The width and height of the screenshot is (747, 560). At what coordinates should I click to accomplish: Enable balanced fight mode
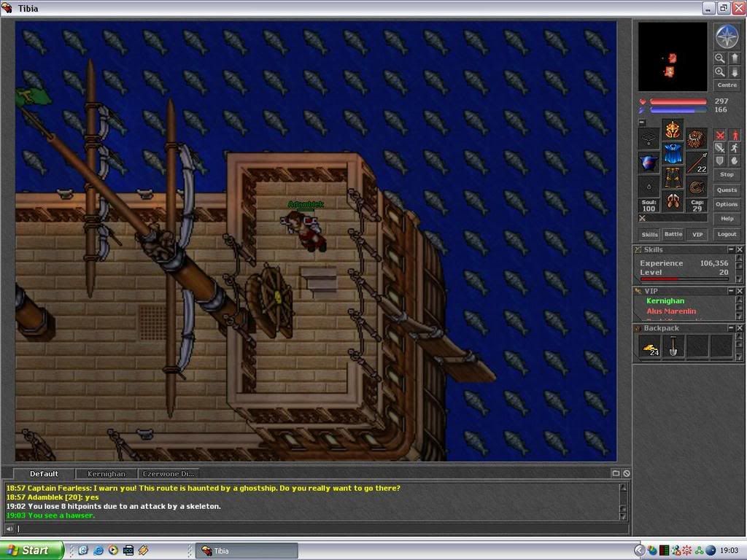[720, 148]
